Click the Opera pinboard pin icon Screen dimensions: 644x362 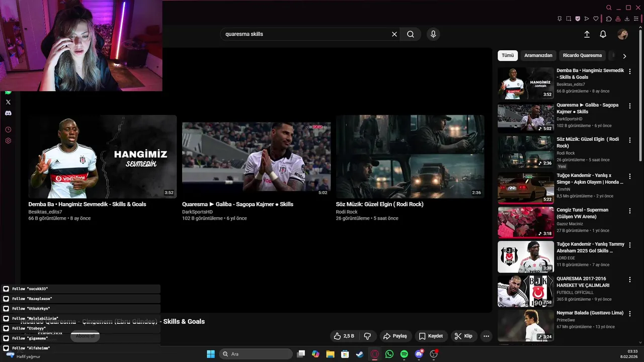(x=559, y=19)
